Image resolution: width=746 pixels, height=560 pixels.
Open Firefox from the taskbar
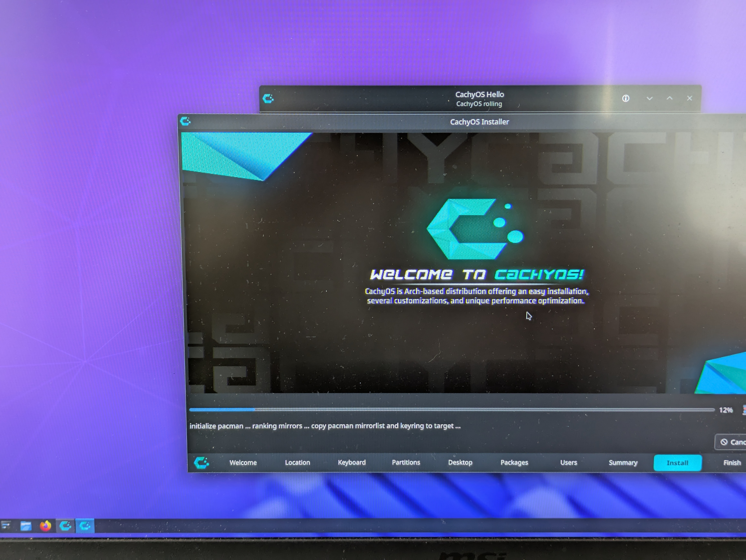tap(45, 526)
